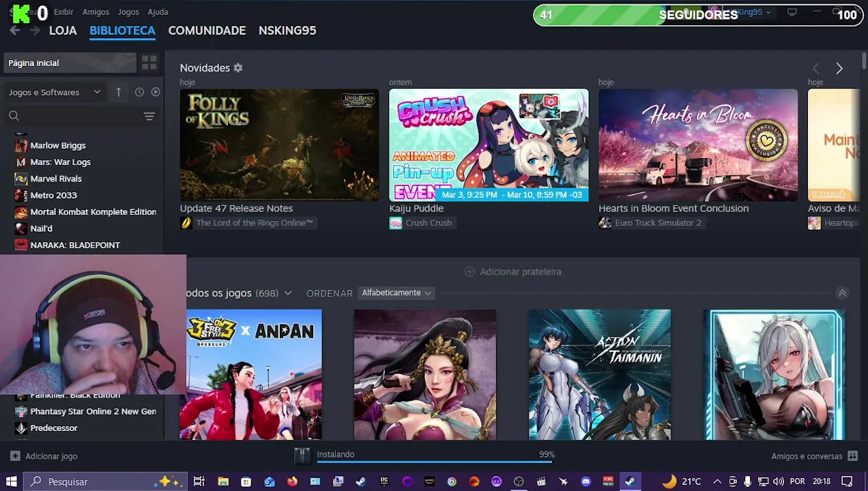868x491 pixels.
Task: Go back with the left arrow
Action: [x=14, y=31]
